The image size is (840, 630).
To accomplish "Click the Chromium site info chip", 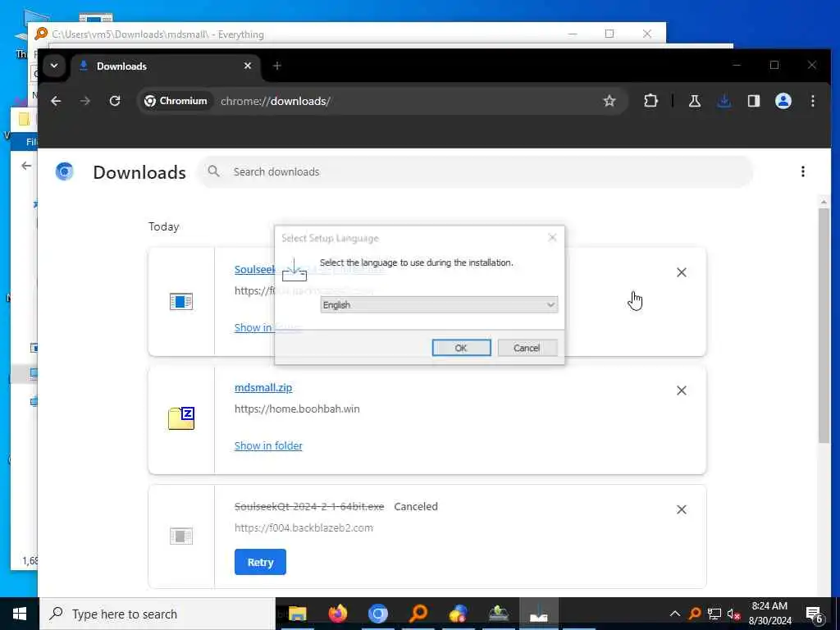I will [176, 101].
